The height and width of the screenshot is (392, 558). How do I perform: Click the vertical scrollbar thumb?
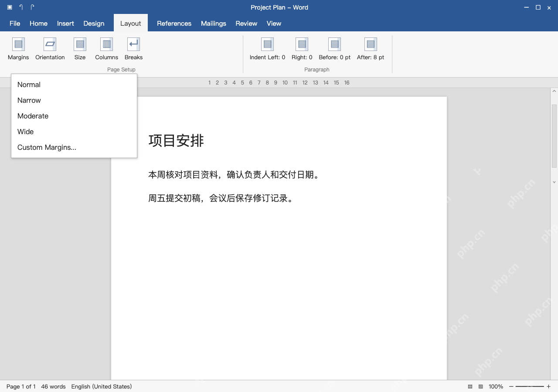pyautogui.click(x=555, y=136)
